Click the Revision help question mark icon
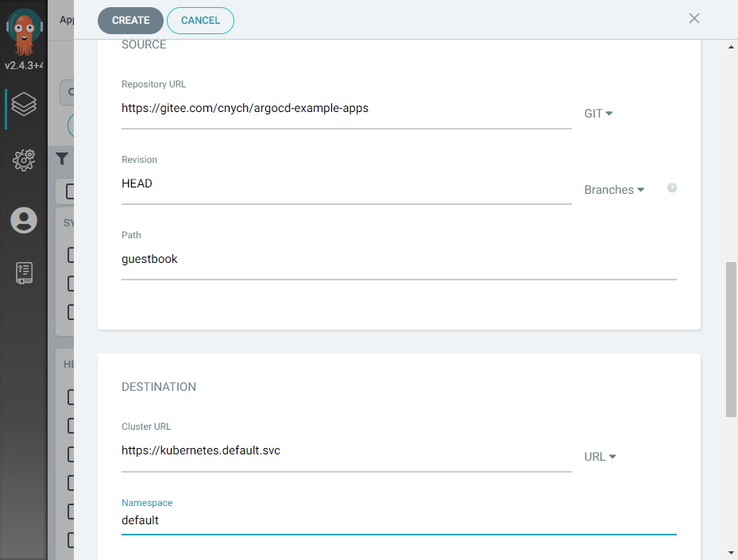The image size is (738, 560). pyautogui.click(x=671, y=188)
